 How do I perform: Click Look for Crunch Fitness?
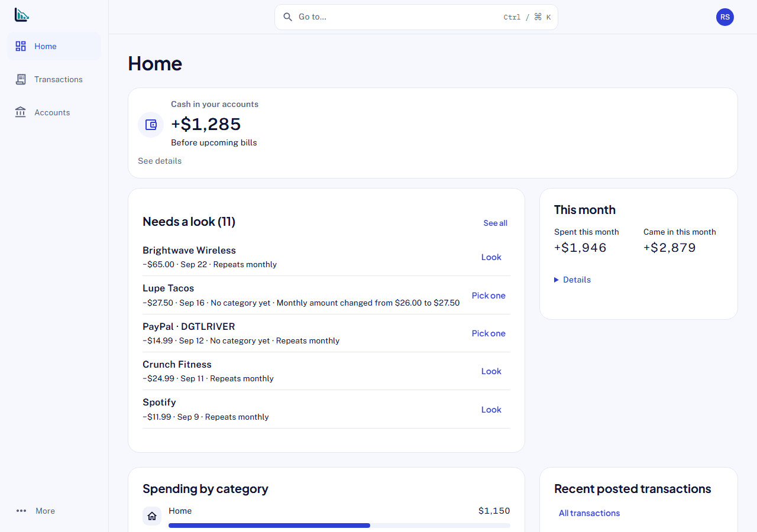(x=491, y=371)
